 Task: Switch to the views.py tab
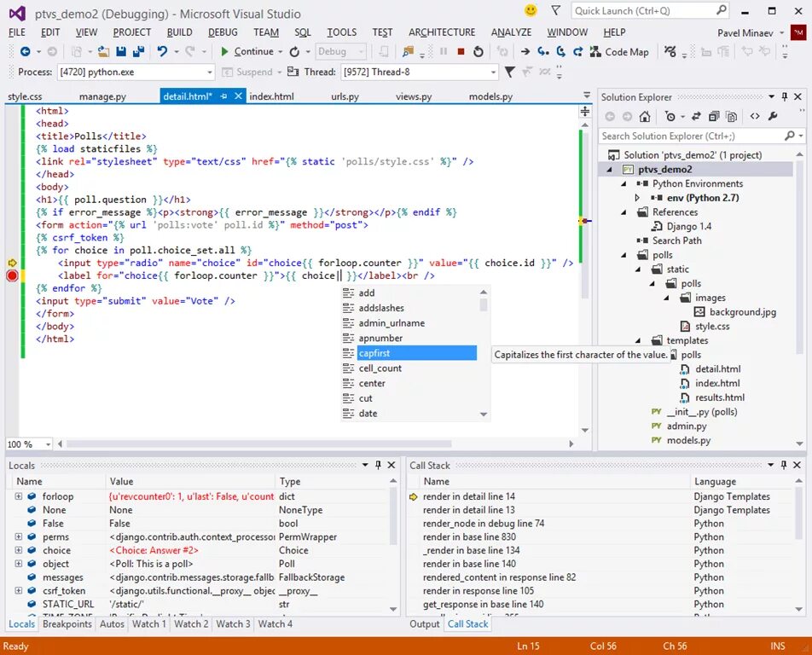point(414,96)
